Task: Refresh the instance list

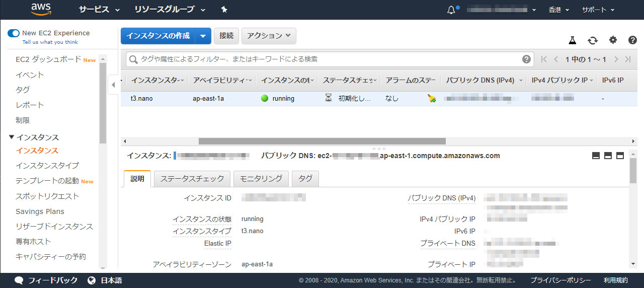Action: (593, 40)
